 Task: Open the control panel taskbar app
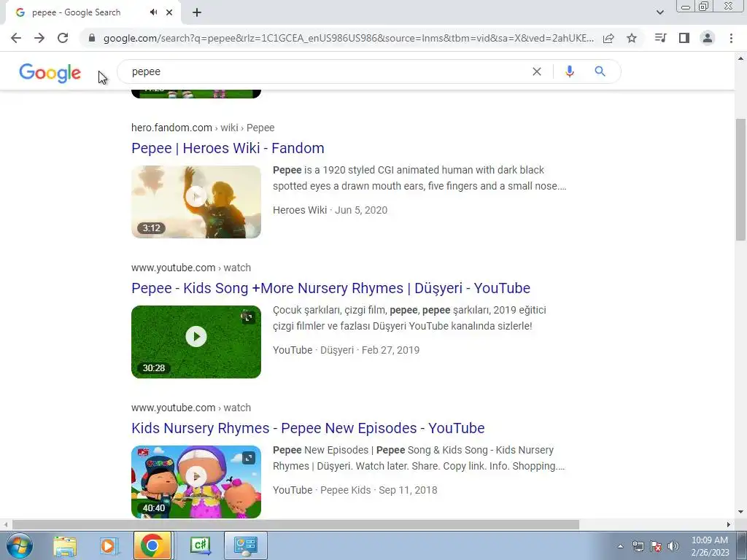click(245, 545)
